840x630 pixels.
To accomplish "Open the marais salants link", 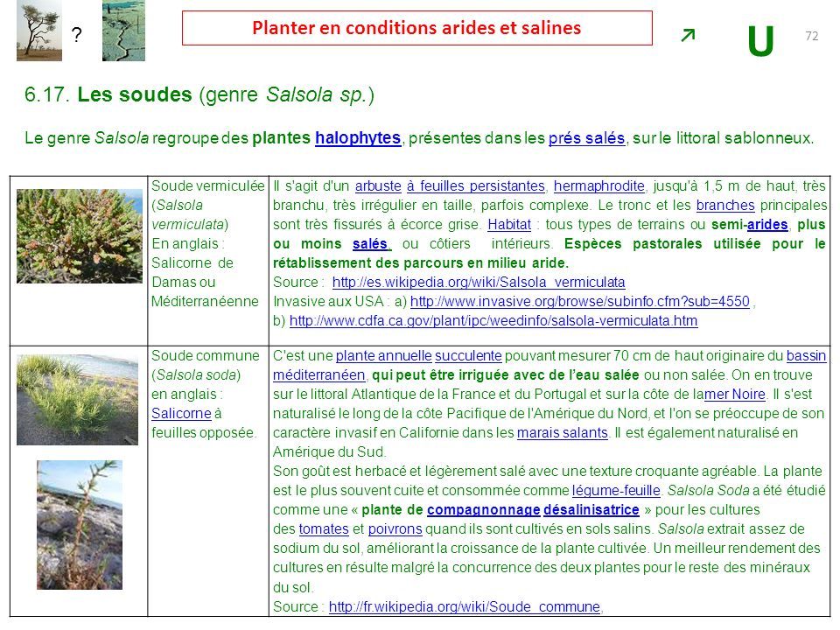I will coord(563,433).
